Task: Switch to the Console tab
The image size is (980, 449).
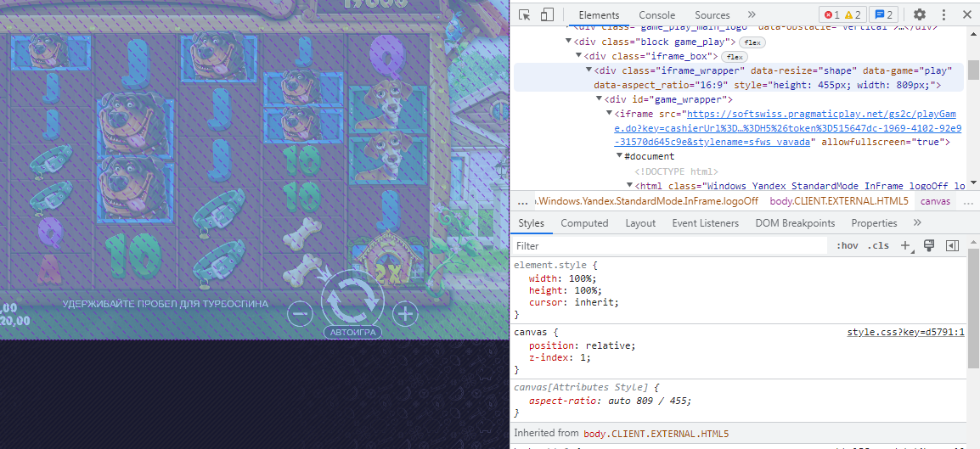Action: (x=656, y=14)
